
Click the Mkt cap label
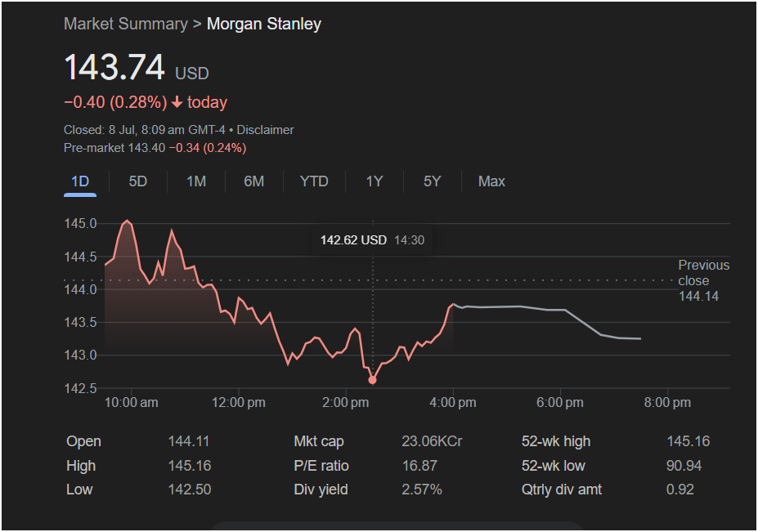coord(319,441)
